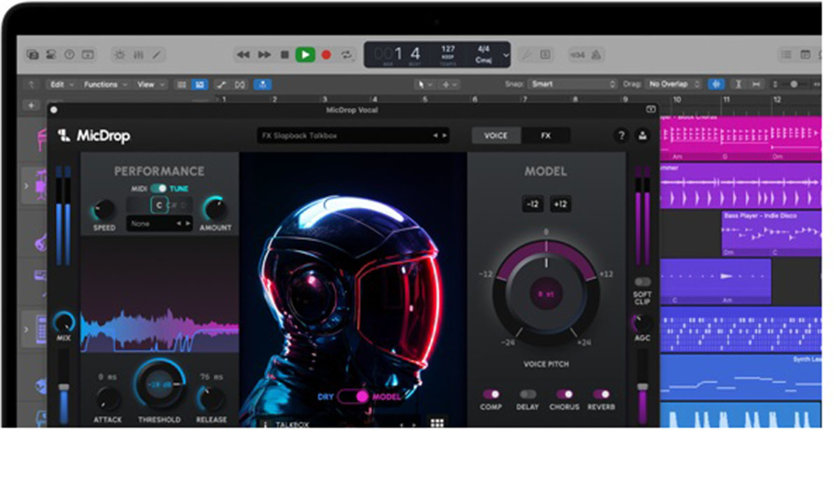Open the Toolbar download-tray icon
This screenshot has height=504, width=840.
pyautogui.click(x=87, y=55)
